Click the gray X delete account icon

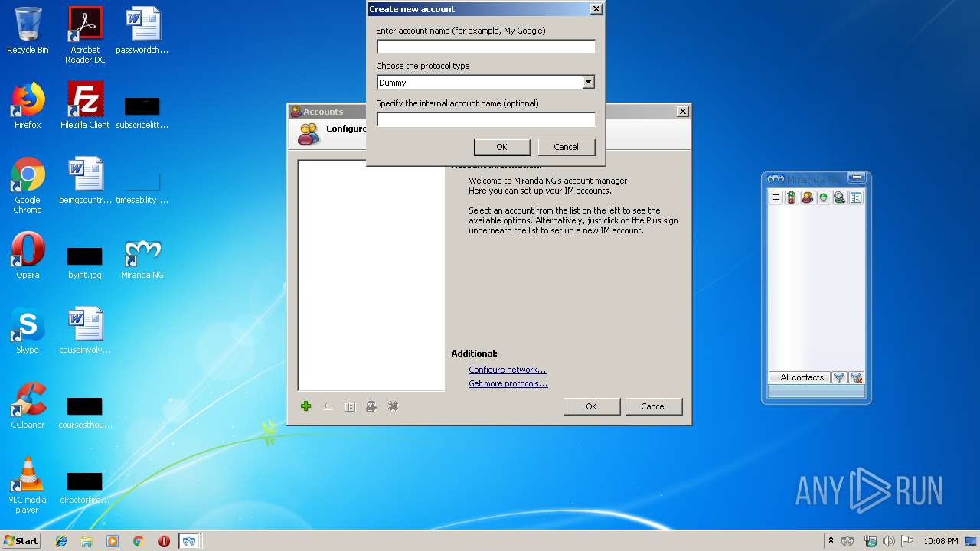coord(394,406)
